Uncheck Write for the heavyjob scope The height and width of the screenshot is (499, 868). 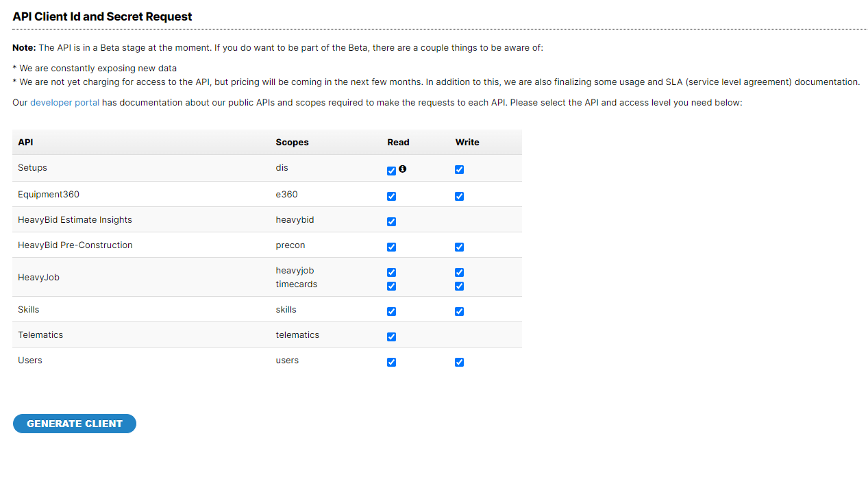click(x=459, y=272)
